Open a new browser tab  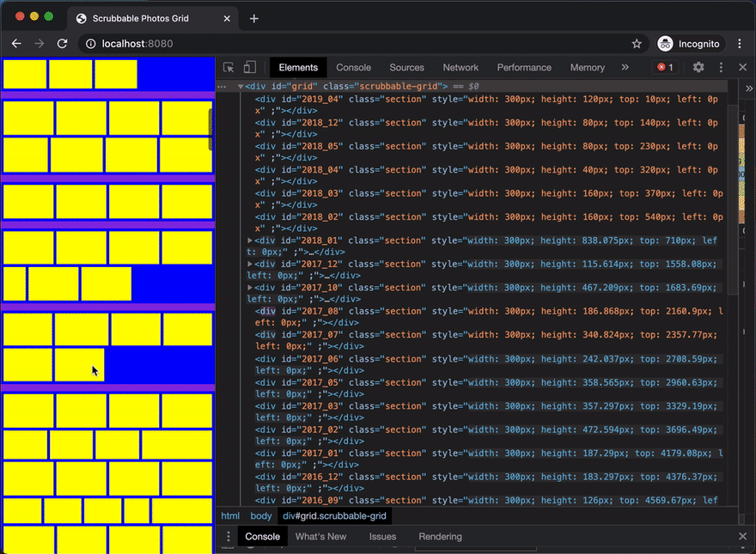tap(254, 18)
